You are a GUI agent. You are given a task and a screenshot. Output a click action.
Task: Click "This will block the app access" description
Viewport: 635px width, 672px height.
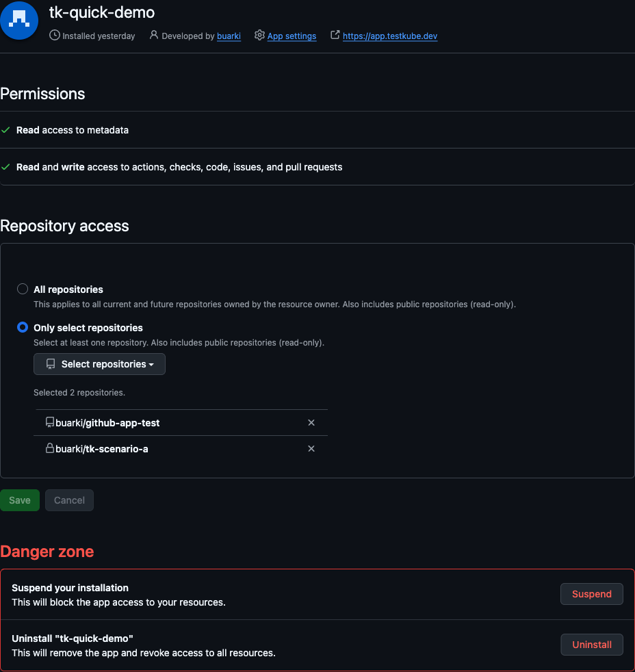click(x=118, y=603)
